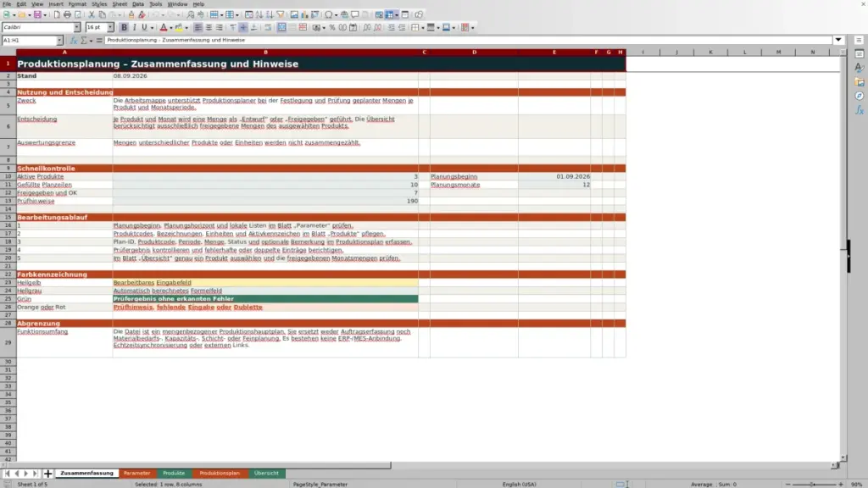
Task: Expand the formula bar
Action: pos(838,40)
